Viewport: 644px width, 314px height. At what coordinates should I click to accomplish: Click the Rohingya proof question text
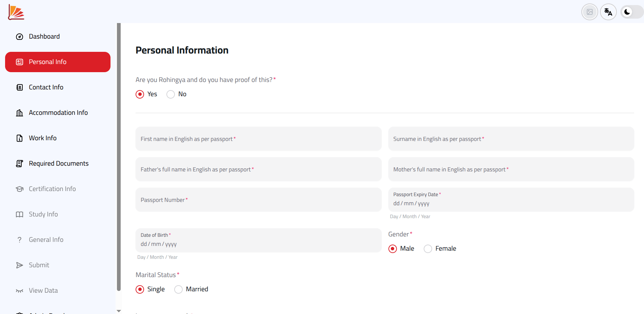204,80
